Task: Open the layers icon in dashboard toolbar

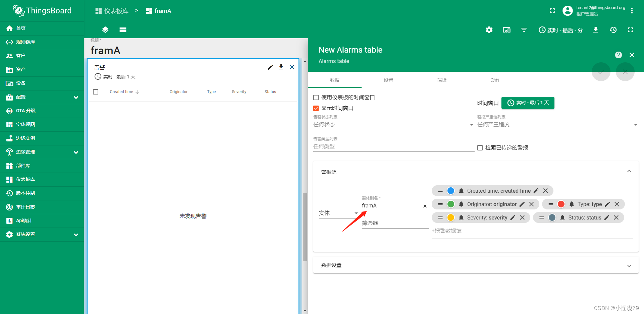Action: [105, 30]
